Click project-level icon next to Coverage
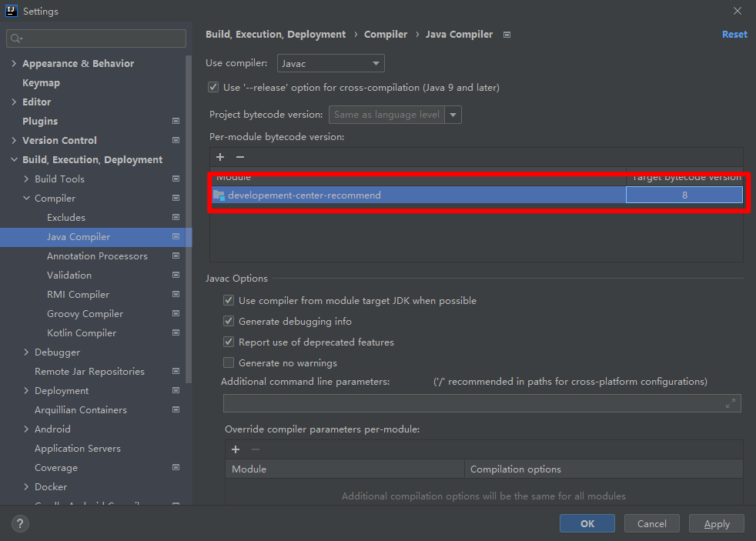The width and height of the screenshot is (756, 541). [176, 467]
